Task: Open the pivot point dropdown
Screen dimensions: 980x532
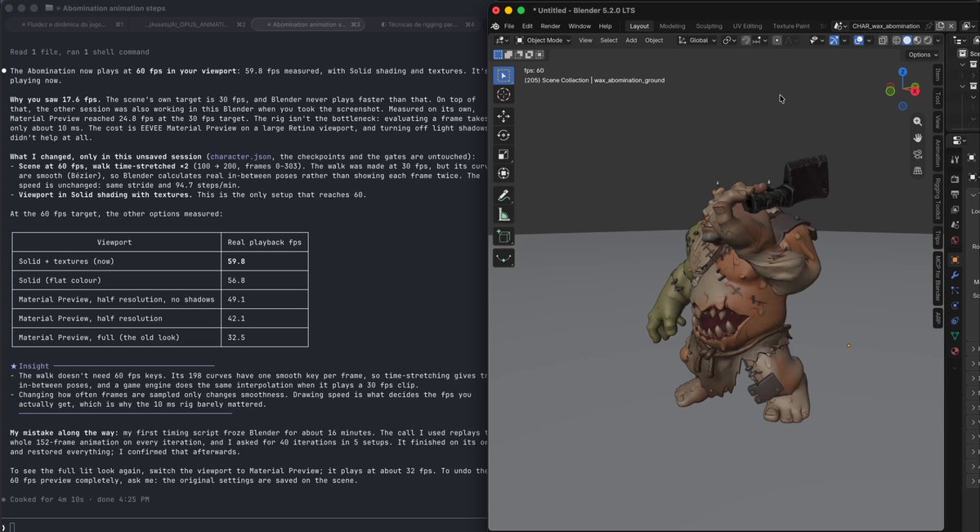Action: [729, 40]
